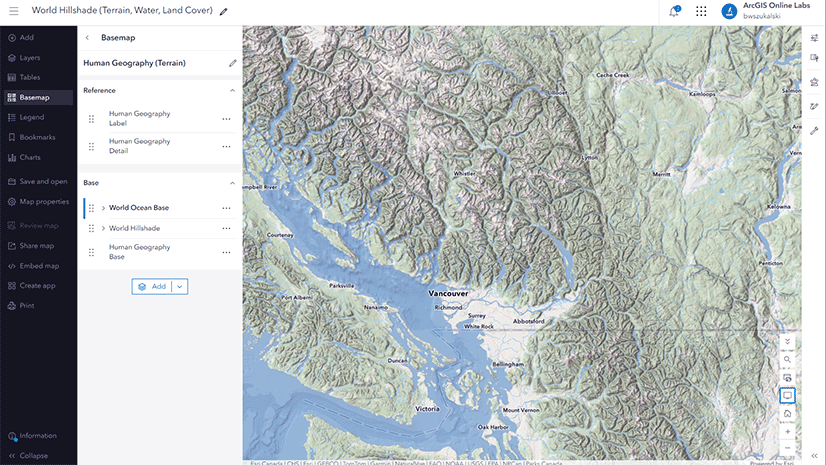
Task: Expand World Ocean Base layer
Action: coord(103,208)
